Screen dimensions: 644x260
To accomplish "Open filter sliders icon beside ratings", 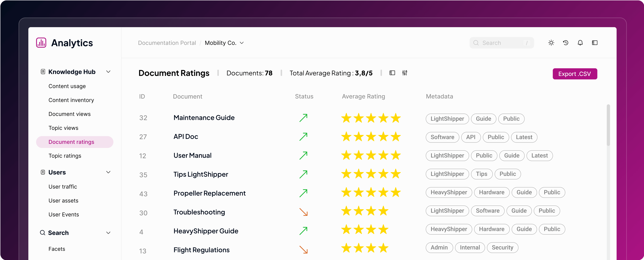I will (404, 73).
